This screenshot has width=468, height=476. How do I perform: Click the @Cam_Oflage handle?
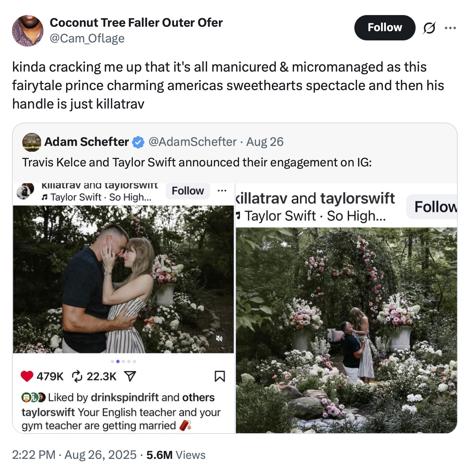pyautogui.click(x=87, y=38)
